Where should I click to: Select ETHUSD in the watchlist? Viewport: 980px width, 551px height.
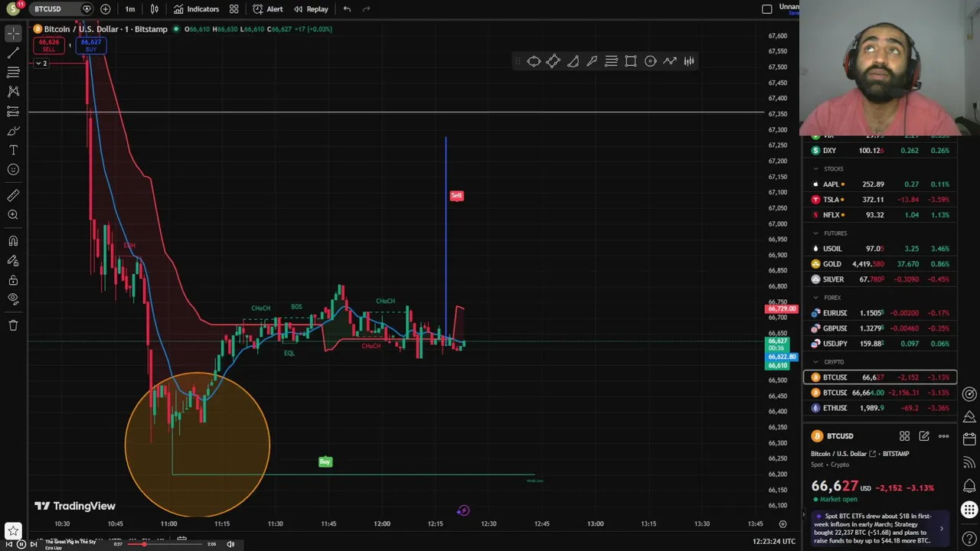tap(880, 408)
